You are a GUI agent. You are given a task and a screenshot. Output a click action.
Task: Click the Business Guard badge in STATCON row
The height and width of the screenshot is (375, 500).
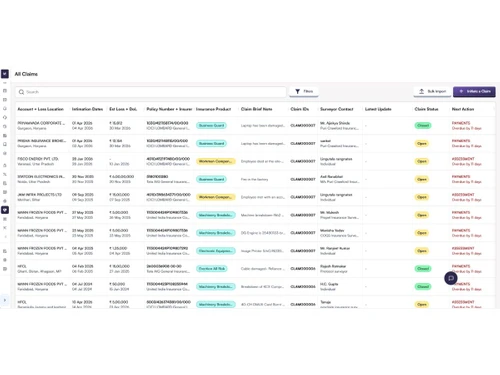(x=211, y=179)
